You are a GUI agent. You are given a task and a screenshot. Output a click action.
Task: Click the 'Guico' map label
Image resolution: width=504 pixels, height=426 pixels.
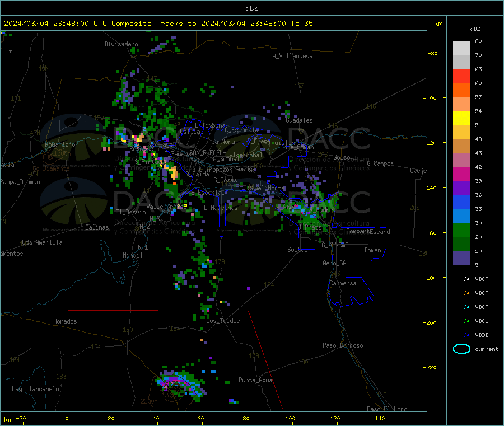(x=342, y=157)
